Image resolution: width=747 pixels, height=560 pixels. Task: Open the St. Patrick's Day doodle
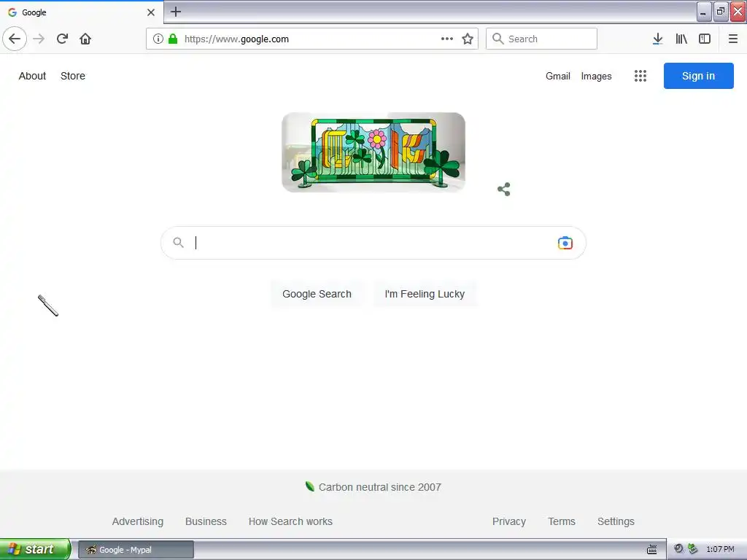pos(373,152)
